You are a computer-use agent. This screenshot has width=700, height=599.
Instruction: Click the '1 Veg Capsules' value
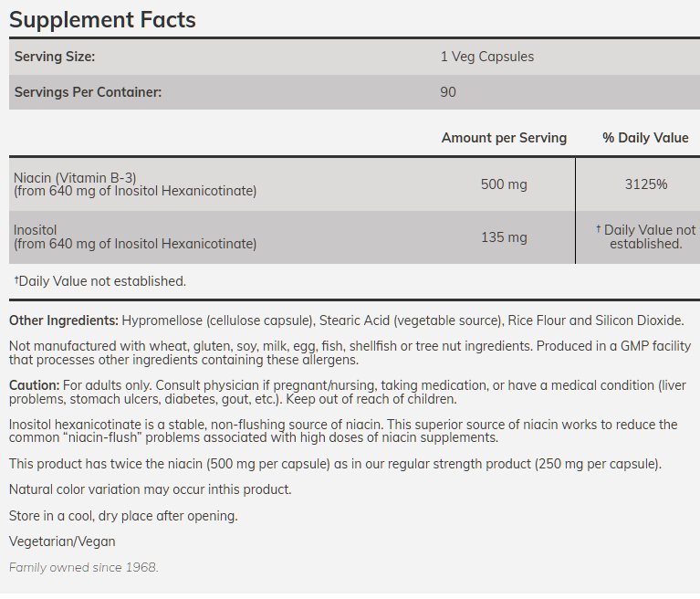pos(486,57)
